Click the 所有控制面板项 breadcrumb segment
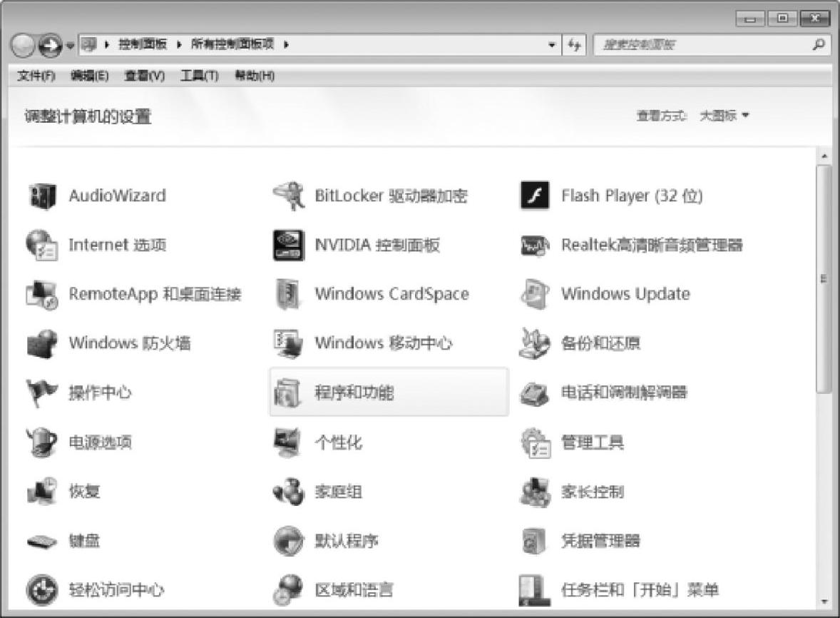840x618 pixels. pos(232,44)
